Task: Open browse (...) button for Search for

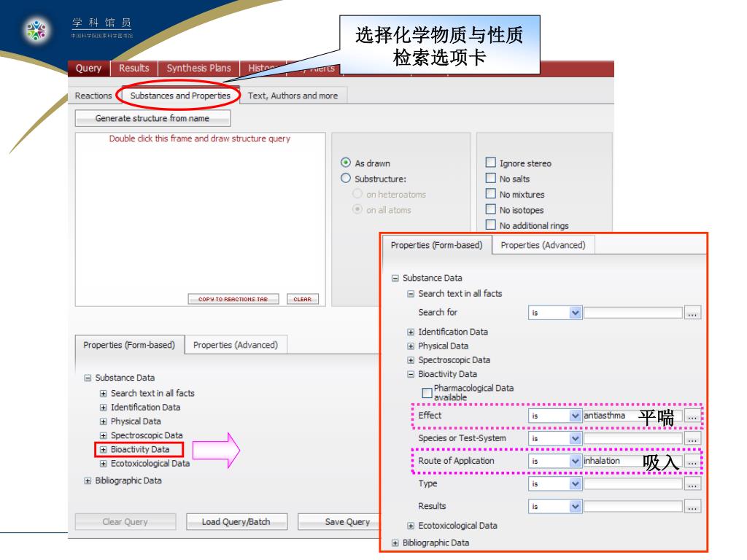Action: [x=693, y=313]
